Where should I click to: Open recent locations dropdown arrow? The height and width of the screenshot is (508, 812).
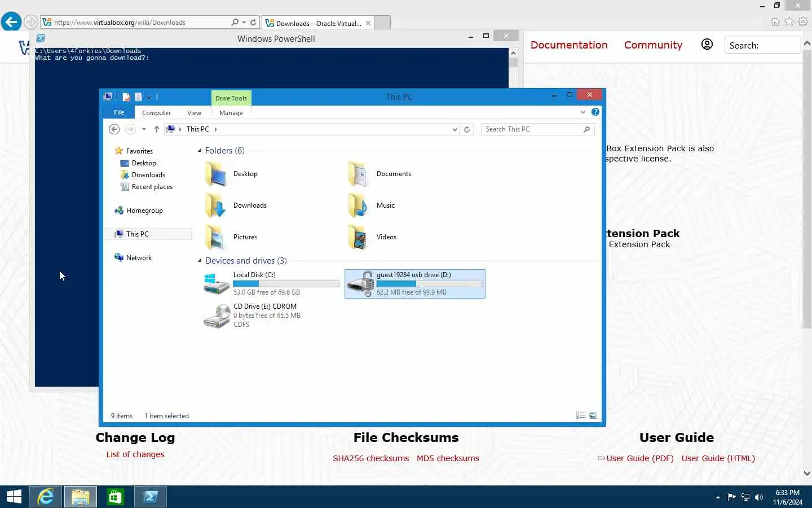pyautogui.click(x=144, y=129)
